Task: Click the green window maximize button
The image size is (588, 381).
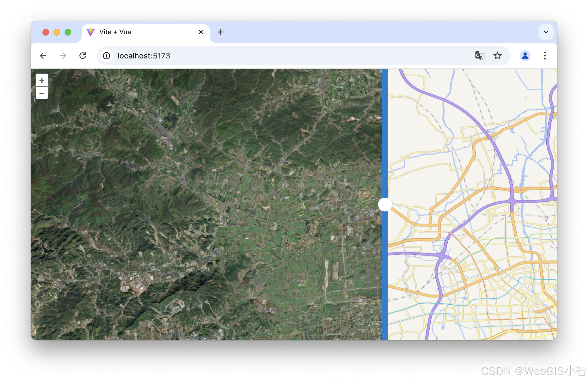Action: (x=68, y=32)
